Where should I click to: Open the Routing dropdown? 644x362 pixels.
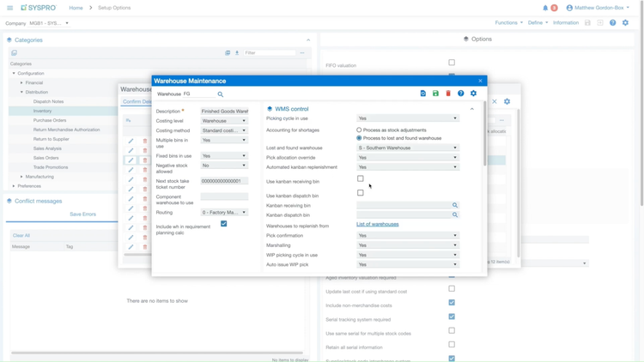click(x=224, y=212)
